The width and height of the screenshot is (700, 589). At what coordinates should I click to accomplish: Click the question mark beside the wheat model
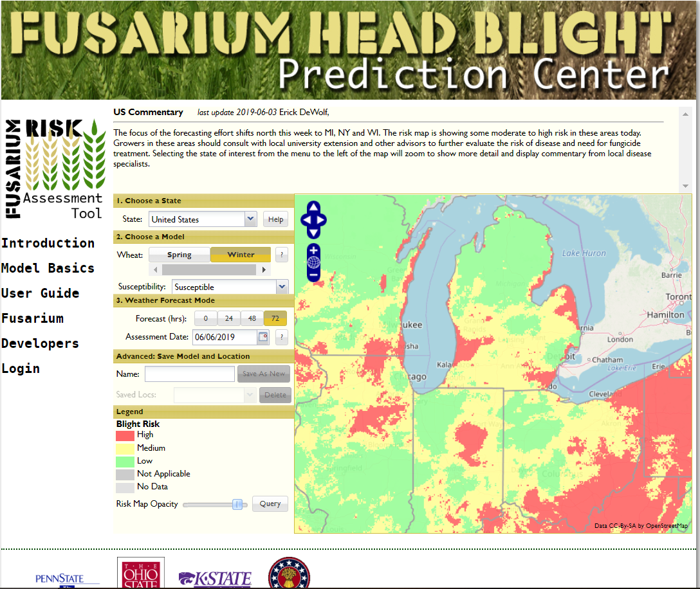pyautogui.click(x=281, y=254)
